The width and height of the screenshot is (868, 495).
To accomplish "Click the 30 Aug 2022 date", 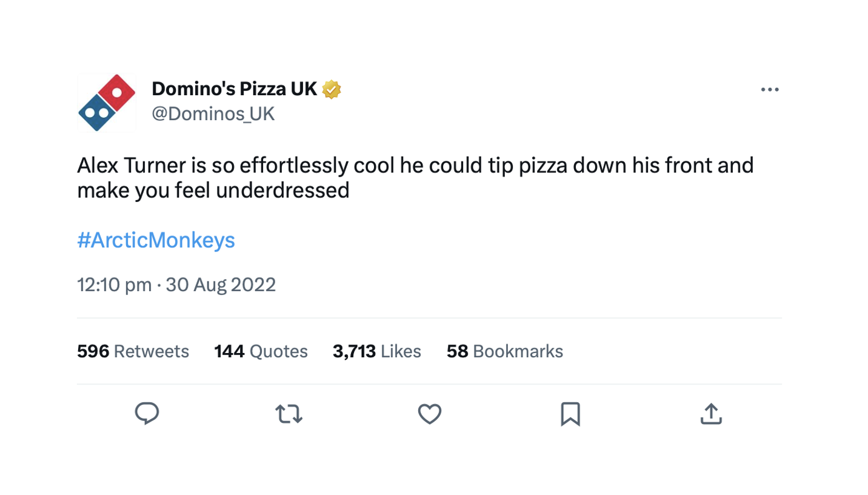I will [x=221, y=285].
